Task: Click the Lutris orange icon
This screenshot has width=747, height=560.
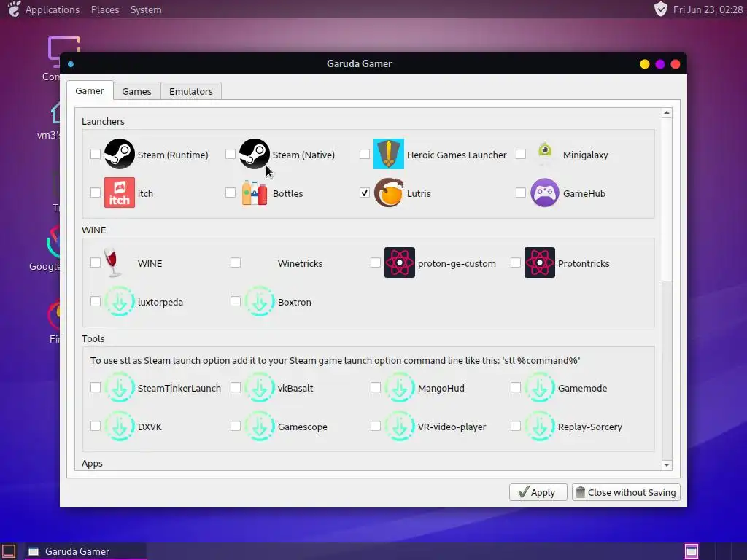Action: [x=389, y=192]
